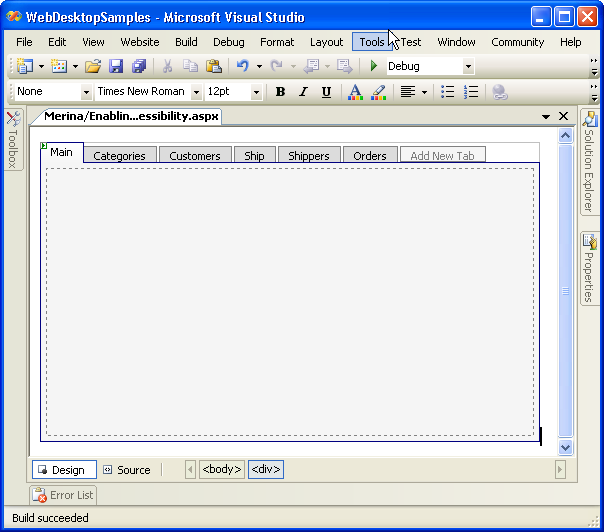Screen dimensions: 604x532
Task: Toggle Underline formatting
Action: coord(326,92)
